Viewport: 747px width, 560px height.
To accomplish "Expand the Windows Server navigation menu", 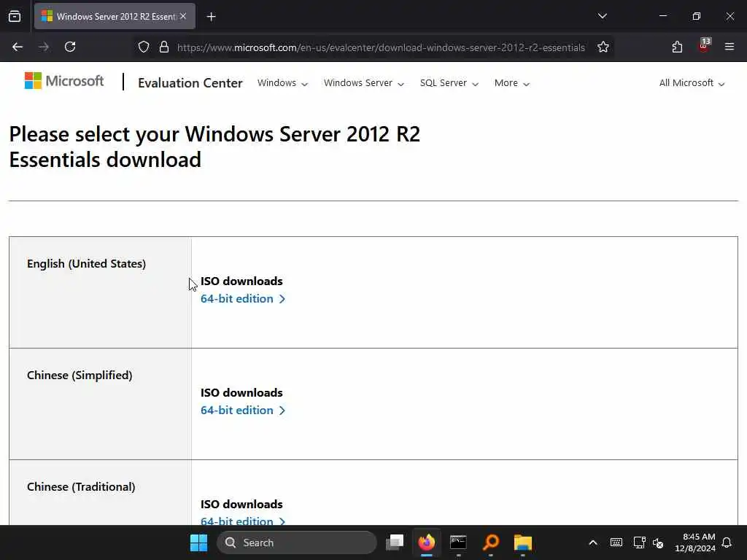I will tap(363, 83).
